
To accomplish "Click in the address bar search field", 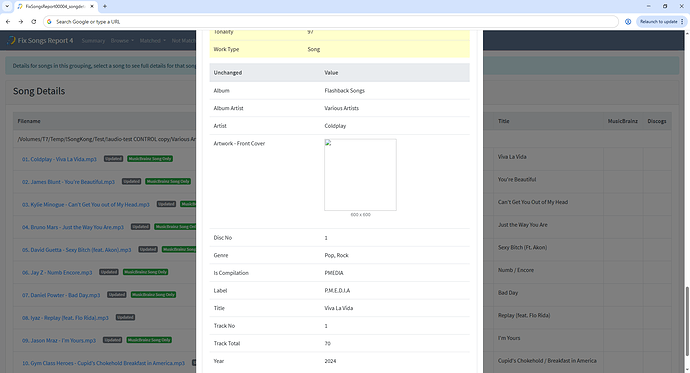I will 330,22.
